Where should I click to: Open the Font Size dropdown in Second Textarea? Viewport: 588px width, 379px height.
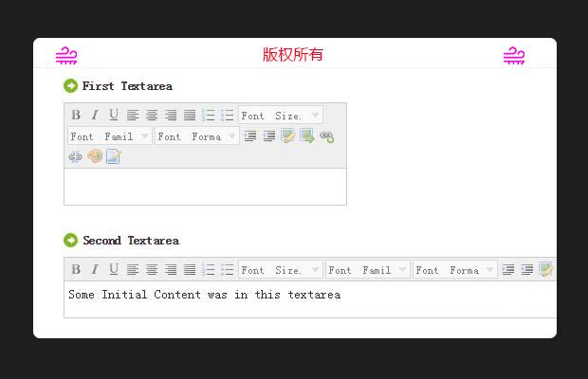(280, 270)
